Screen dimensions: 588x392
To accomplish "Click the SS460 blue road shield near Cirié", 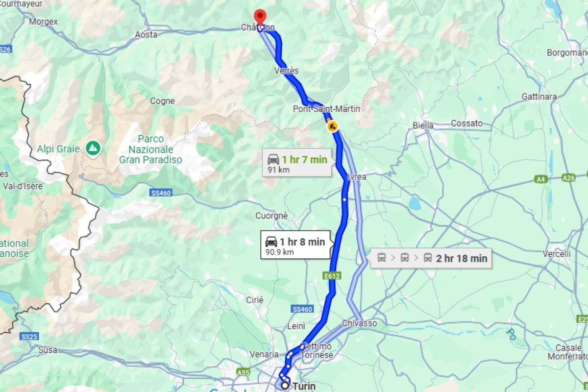I will tap(302, 309).
